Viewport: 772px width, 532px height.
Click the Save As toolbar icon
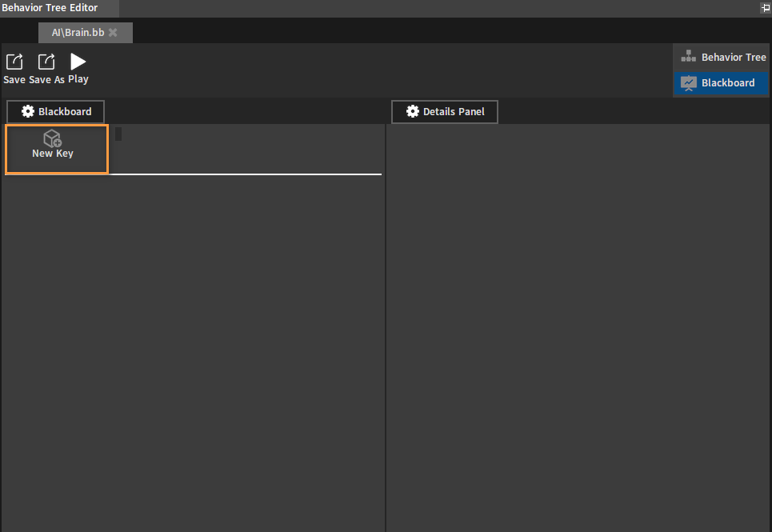point(46,62)
